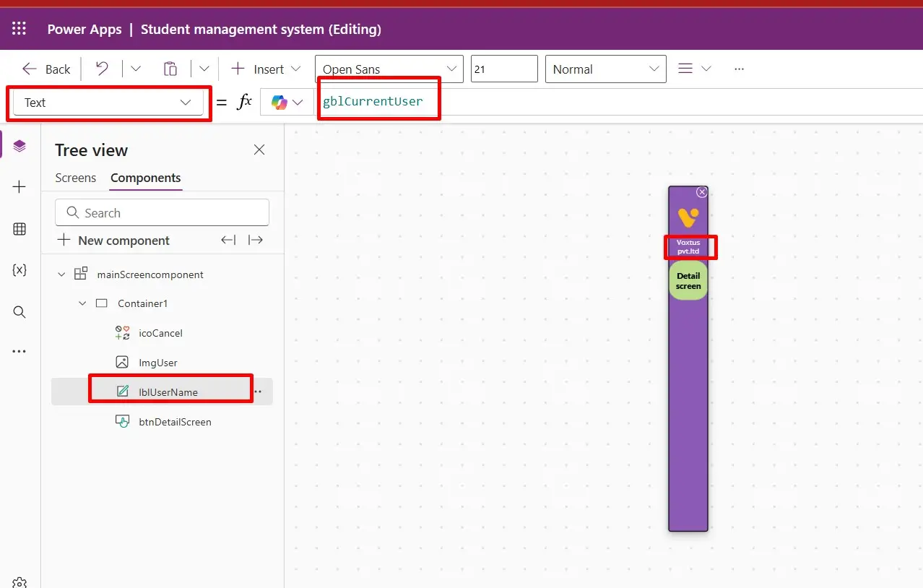Collapse the Container1 tree node
Image resolution: width=923 pixels, height=588 pixels.
click(82, 303)
